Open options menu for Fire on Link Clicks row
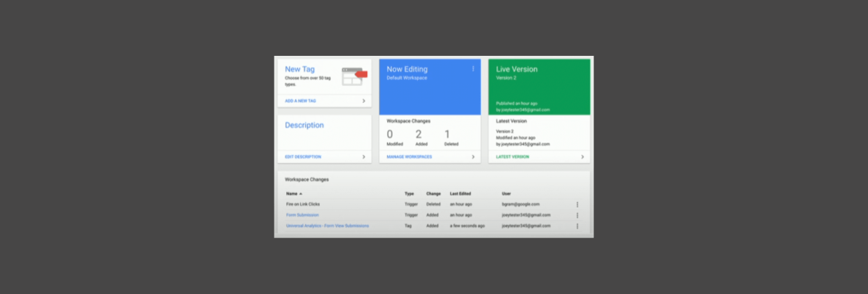Viewport: 868px width, 294px height. coord(577,204)
